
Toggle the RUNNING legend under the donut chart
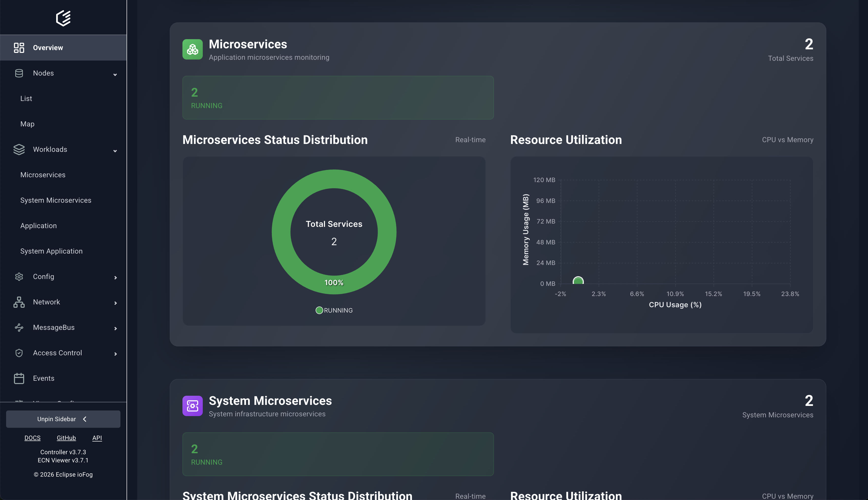[x=334, y=310]
